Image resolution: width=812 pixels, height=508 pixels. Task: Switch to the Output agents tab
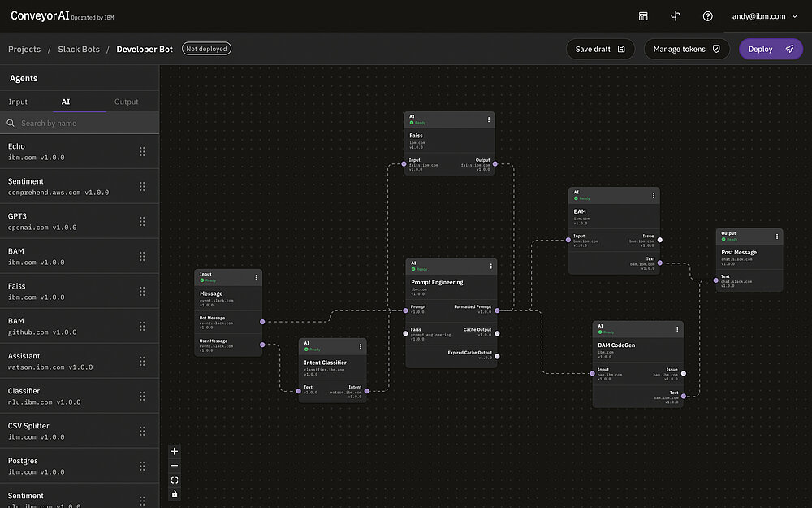(x=126, y=102)
